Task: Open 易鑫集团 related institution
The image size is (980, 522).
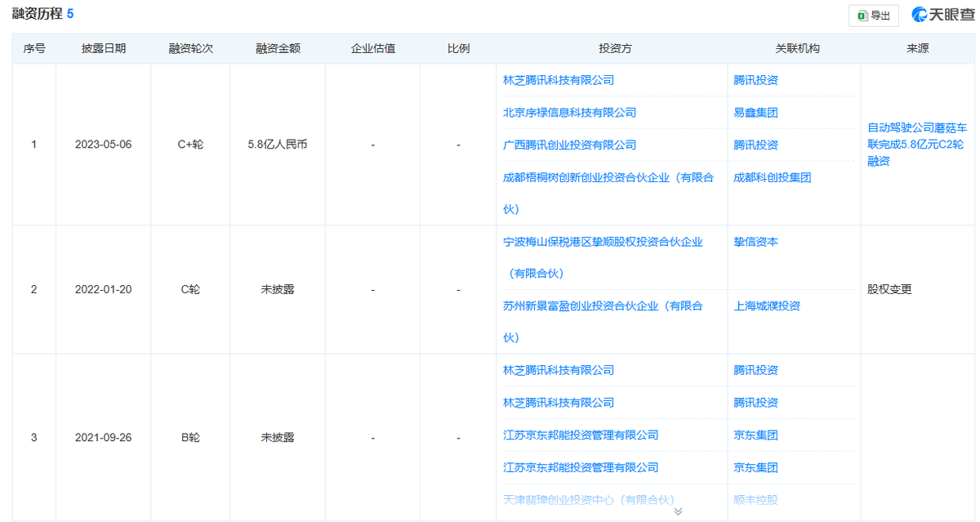Action: [x=755, y=113]
